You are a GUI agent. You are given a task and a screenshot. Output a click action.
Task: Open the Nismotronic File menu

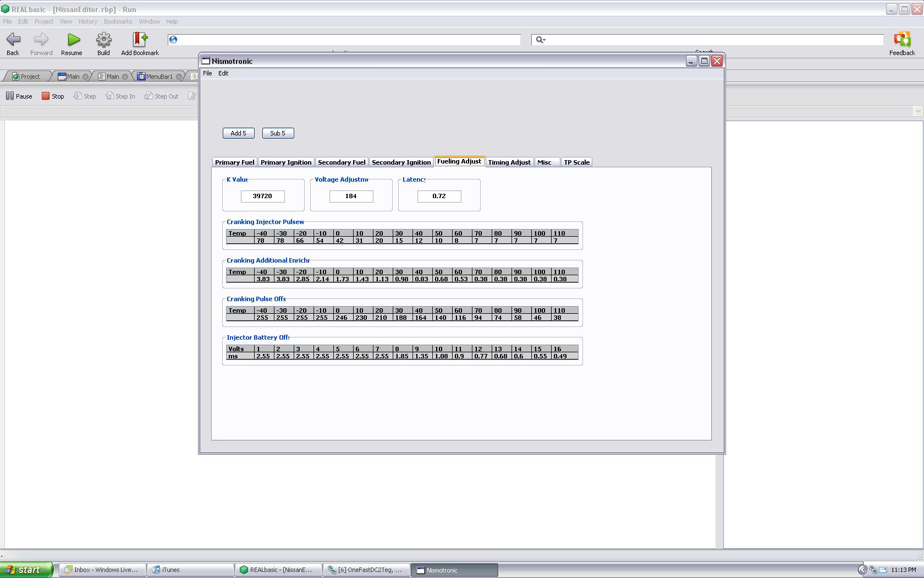click(207, 73)
